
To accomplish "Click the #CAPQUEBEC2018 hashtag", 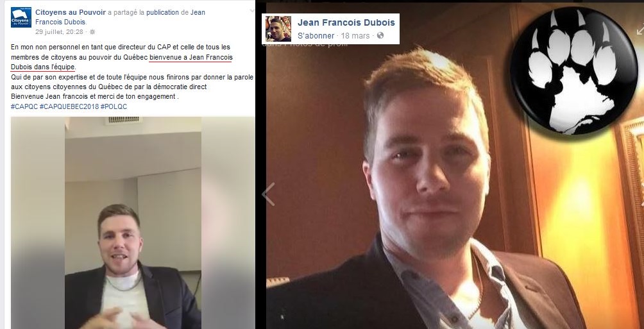I will 69,106.
